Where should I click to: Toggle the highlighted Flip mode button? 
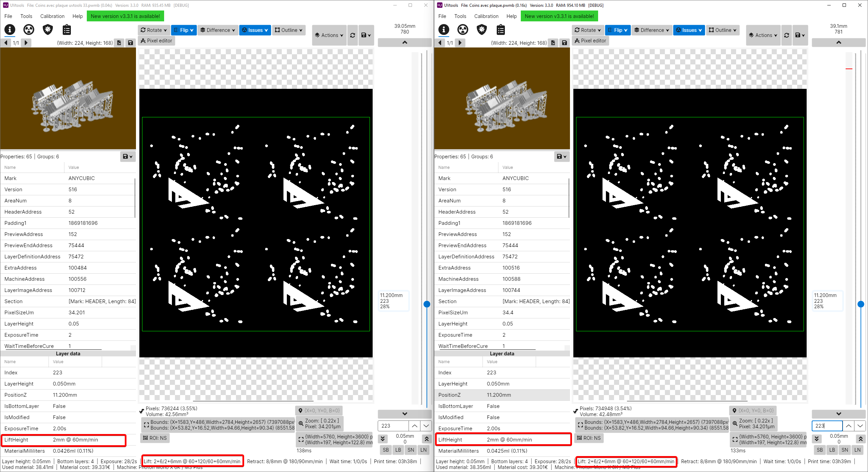click(184, 30)
